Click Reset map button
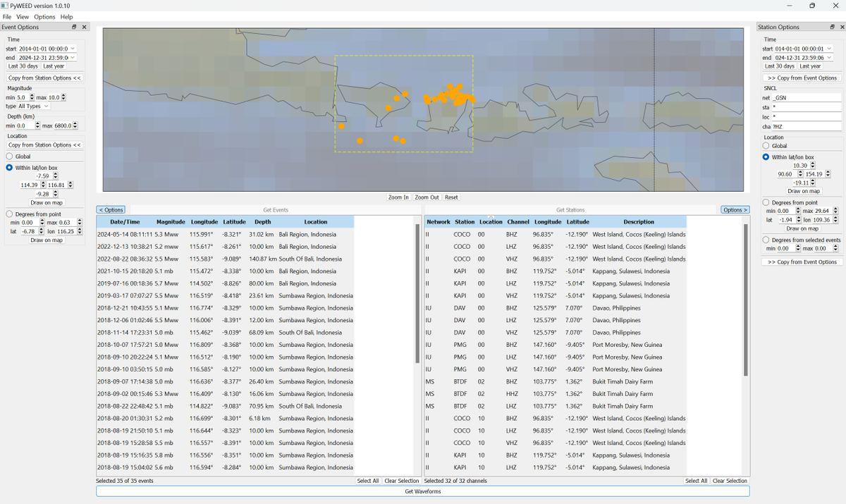846x504 pixels. click(451, 197)
